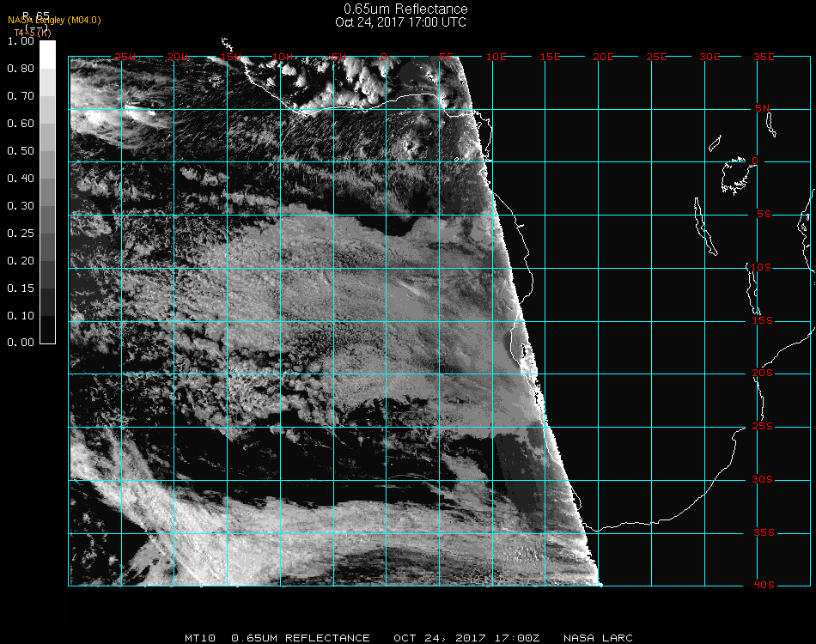The image size is (816, 644).
Task: Click the NASA Langley label at top-left
Action: (54, 21)
